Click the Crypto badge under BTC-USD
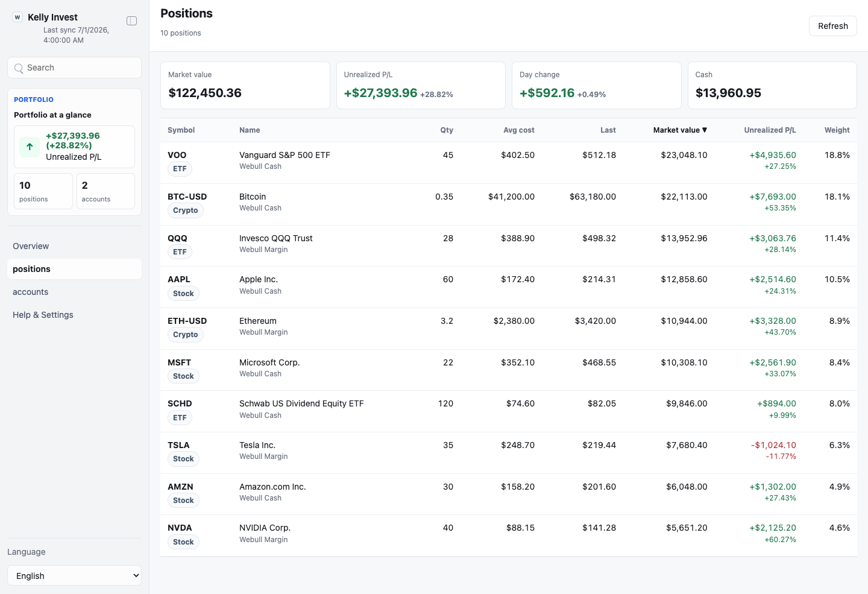The image size is (868, 594). pyautogui.click(x=186, y=210)
